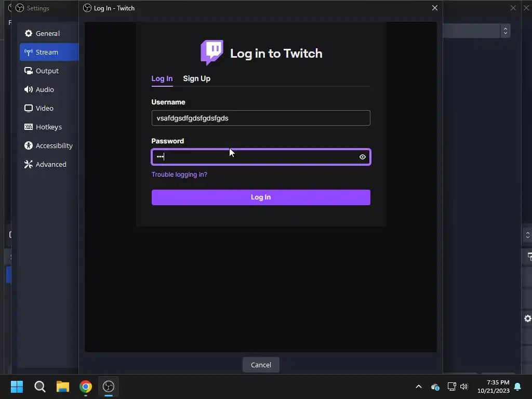Launch Google Chrome from taskbar
Viewport: 532px width, 399px height.
coord(86,387)
